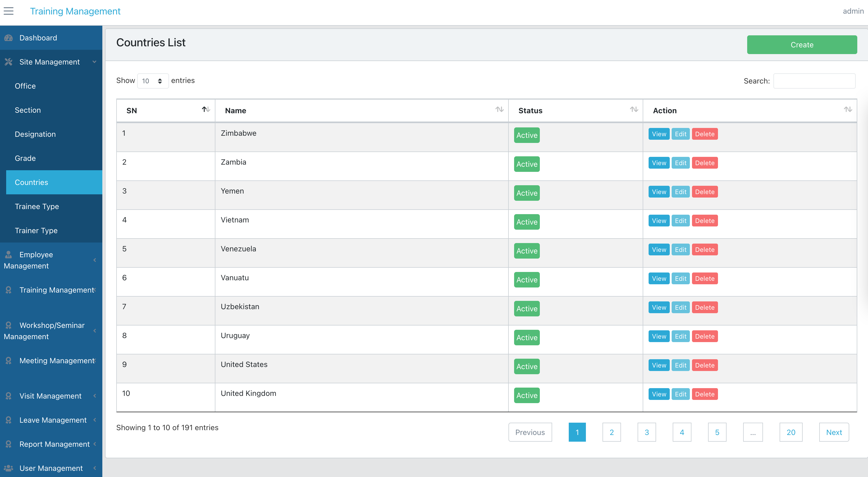Click the Venezuela name cell
The image size is (868, 477).
362,253
